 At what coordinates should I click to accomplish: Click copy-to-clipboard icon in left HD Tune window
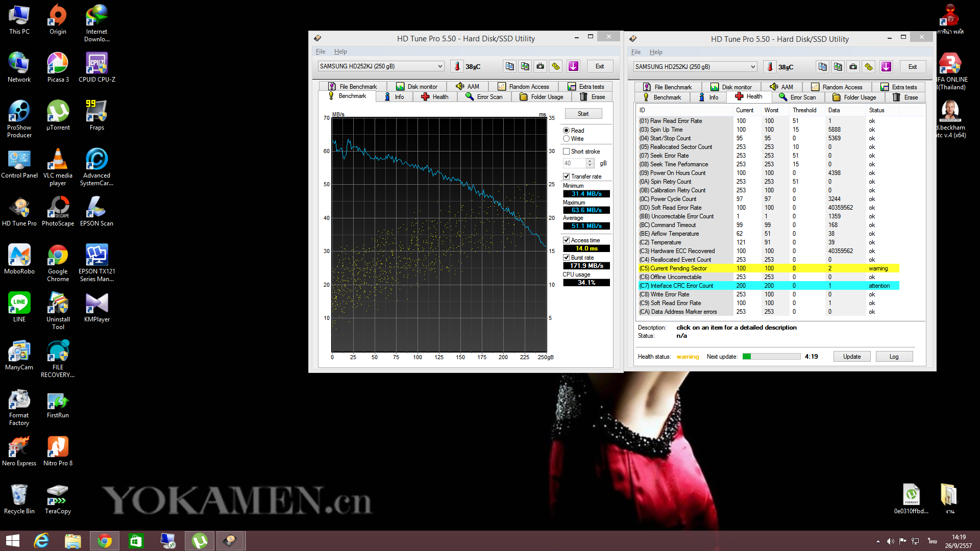coord(509,66)
